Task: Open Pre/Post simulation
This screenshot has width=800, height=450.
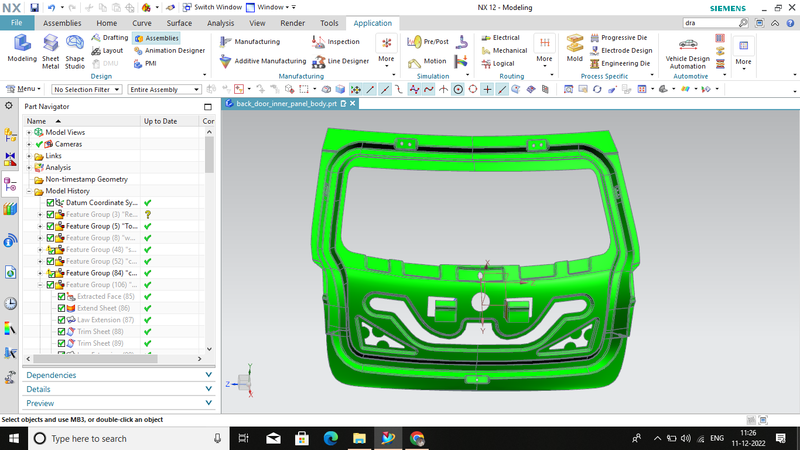Action: (x=428, y=42)
